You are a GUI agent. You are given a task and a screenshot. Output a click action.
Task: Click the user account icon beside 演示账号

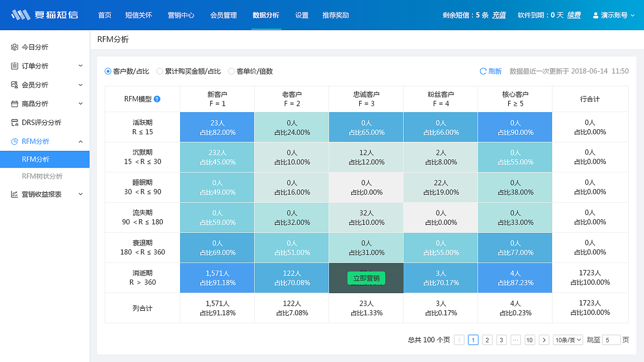(595, 15)
